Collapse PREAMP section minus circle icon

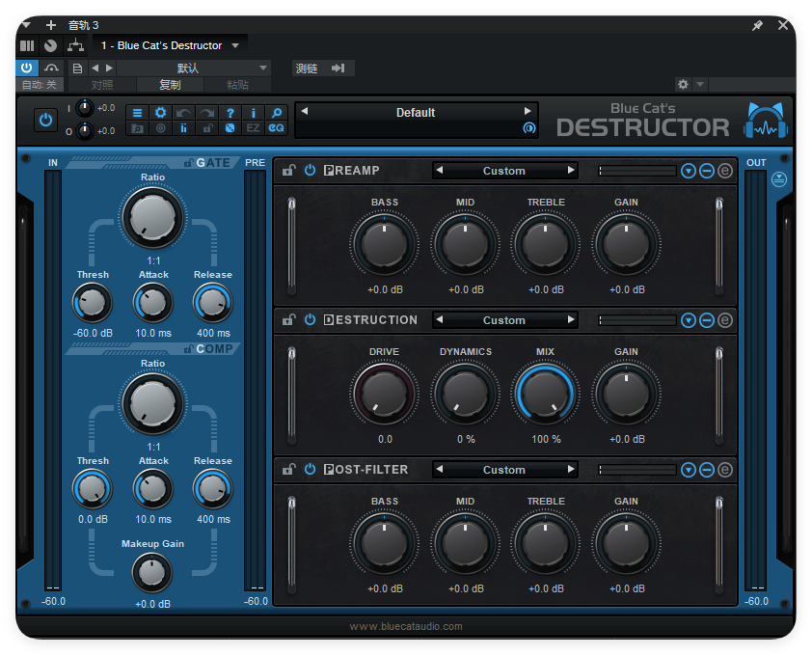pyautogui.click(x=707, y=171)
